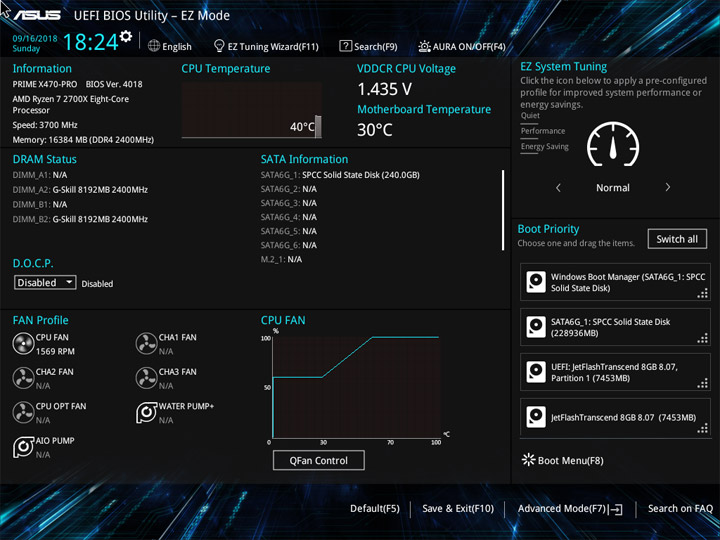Viewport: 720px width, 540px height.
Task: Select the CHA2 FAN icon
Action: point(23,378)
